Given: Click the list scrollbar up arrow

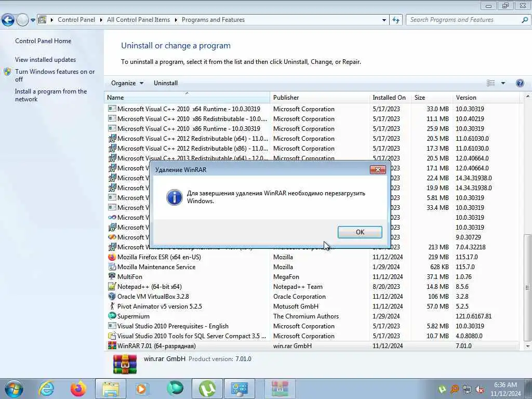Looking at the screenshot, I should [528, 97].
